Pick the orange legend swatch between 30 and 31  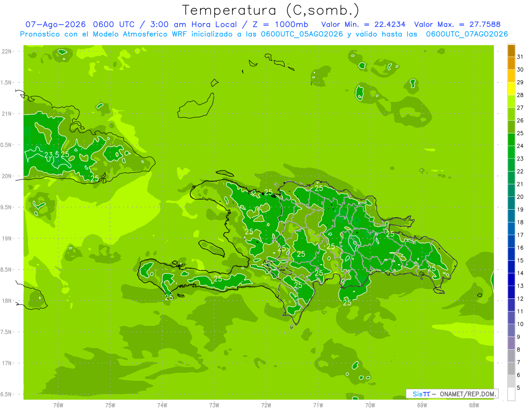pos(511,63)
